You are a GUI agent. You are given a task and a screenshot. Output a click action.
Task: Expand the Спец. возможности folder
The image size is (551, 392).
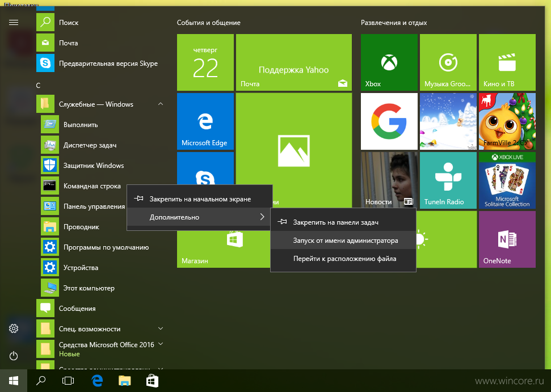click(x=161, y=328)
